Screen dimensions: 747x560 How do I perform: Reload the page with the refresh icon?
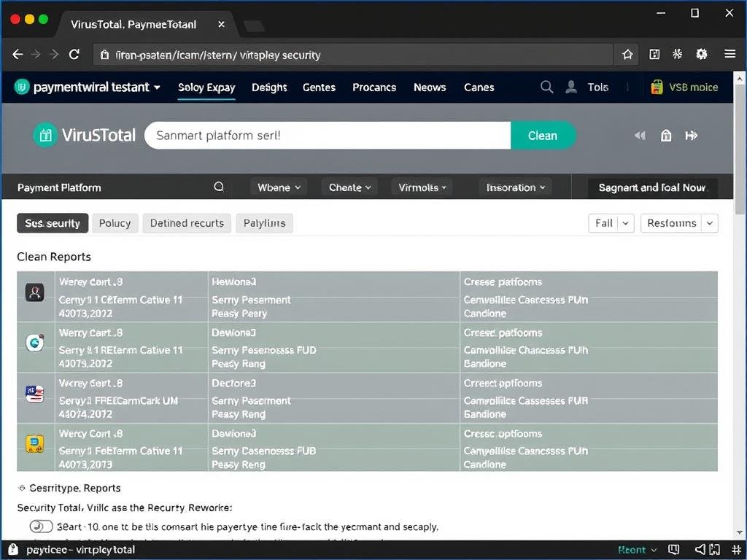coord(74,55)
